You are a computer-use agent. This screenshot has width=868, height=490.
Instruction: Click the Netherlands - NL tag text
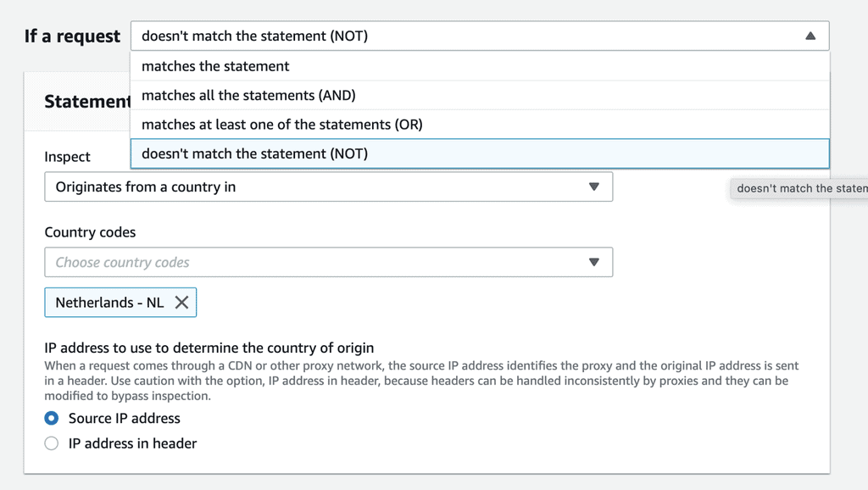coord(109,303)
